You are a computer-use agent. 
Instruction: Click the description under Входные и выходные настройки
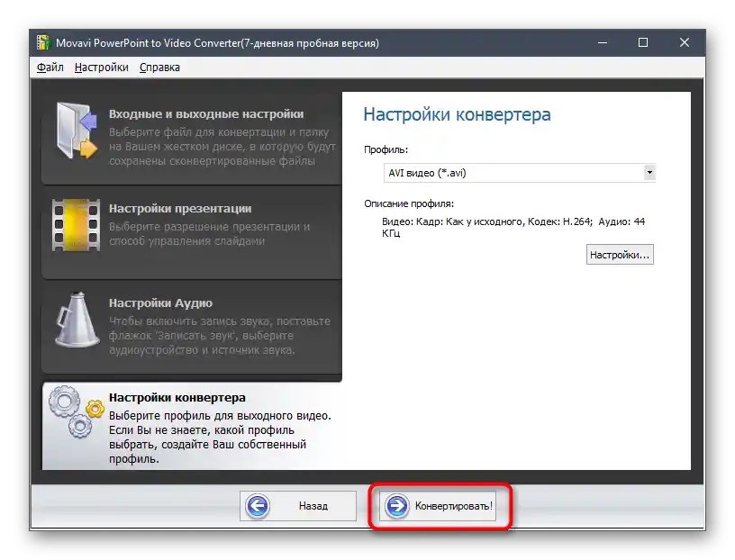[x=222, y=146]
